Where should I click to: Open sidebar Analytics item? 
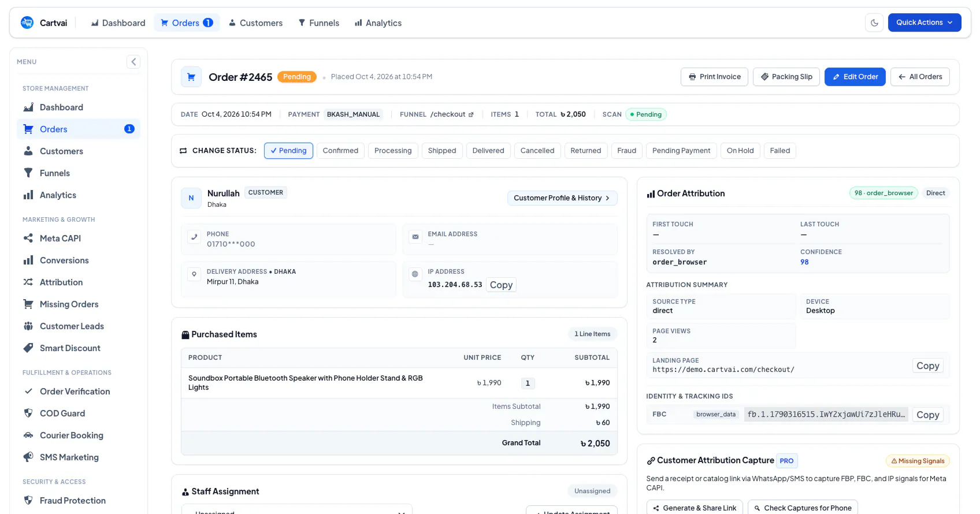pos(79,195)
